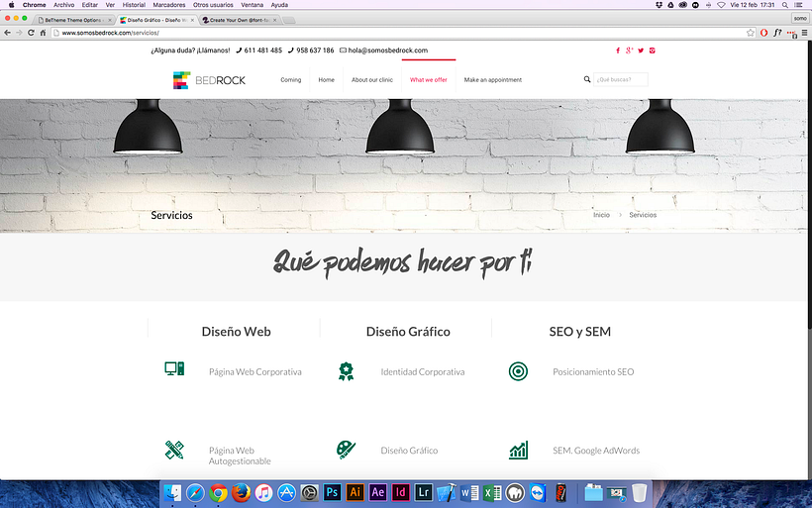Viewport: 812px width, 508px height.
Task: Open the Trash in the dock
Action: pyautogui.click(x=639, y=492)
